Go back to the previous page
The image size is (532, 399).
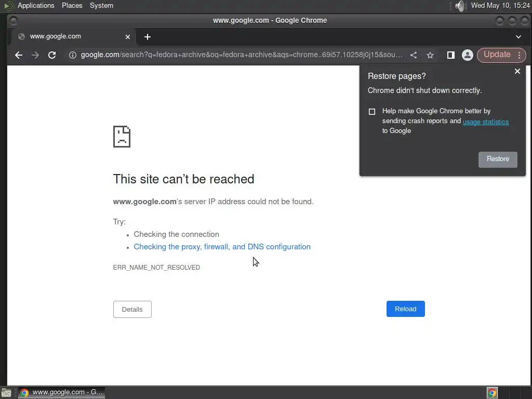19,55
